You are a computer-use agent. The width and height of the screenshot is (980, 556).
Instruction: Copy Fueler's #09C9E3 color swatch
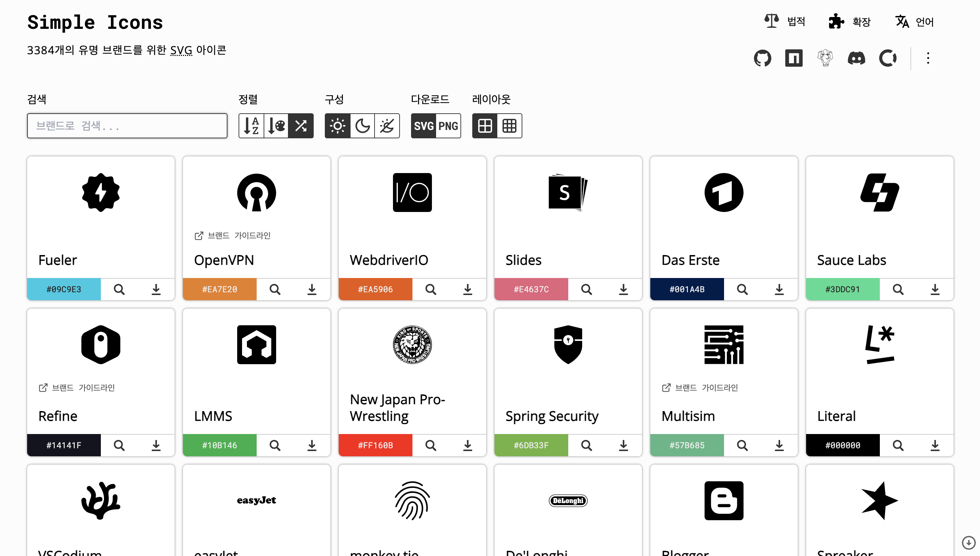coord(63,289)
